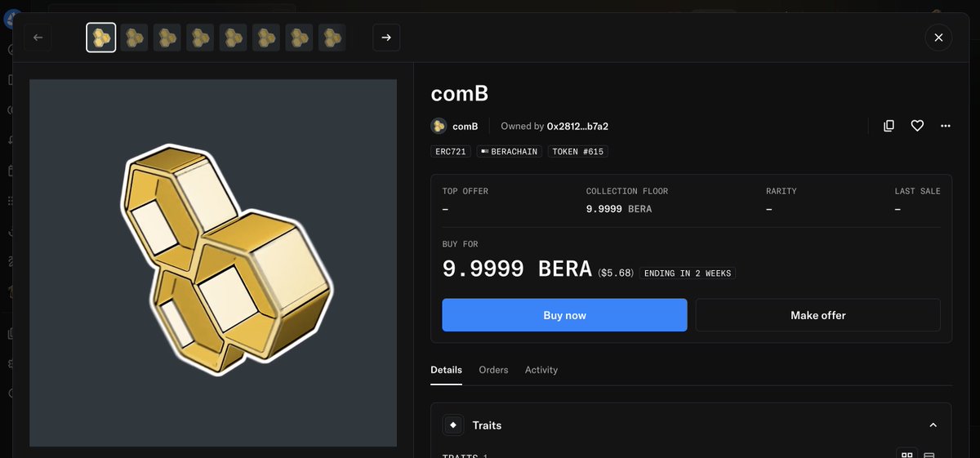
Task: Collapse the Traits section chevron
Action: tap(933, 425)
